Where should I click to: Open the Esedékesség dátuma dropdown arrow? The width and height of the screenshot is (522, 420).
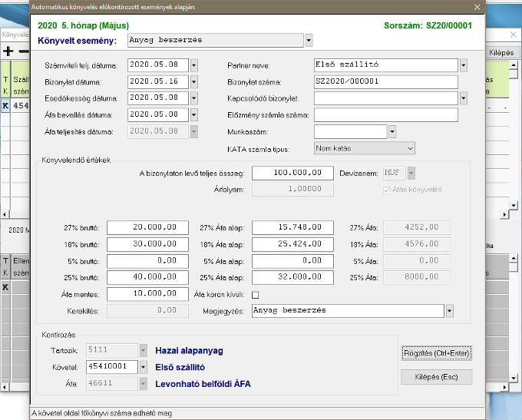(x=194, y=98)
